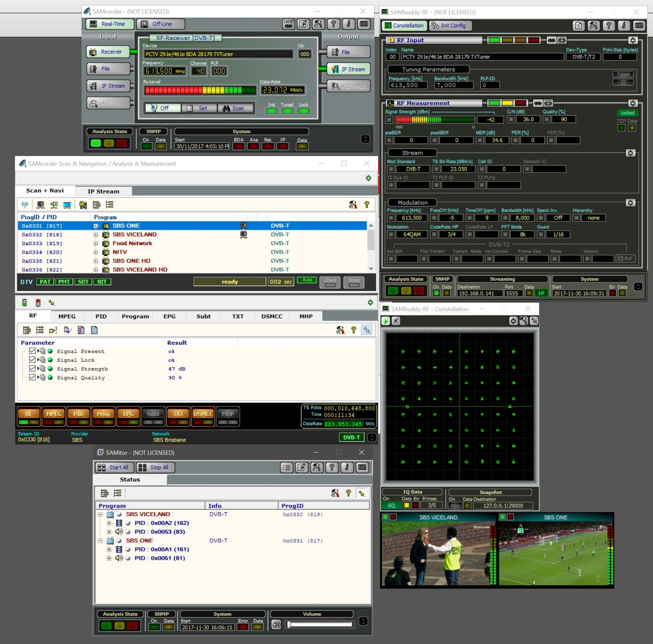Click the speaker mute icon in SAMitor Volume
The image size is (653, 644).
(276, 624)
